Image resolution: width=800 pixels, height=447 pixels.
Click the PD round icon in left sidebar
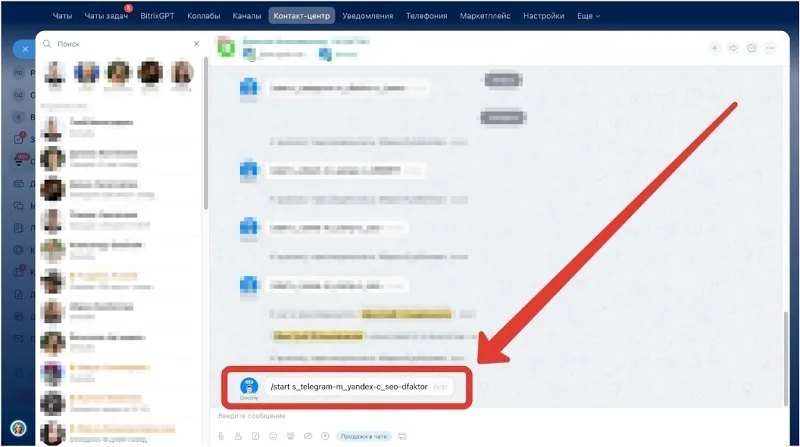pos(19,73)
